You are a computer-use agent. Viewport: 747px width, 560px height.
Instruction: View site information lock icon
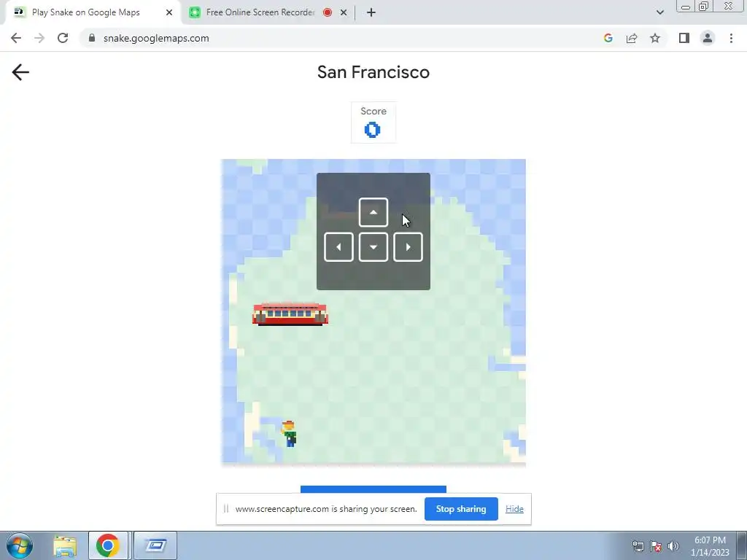(91, 38)
